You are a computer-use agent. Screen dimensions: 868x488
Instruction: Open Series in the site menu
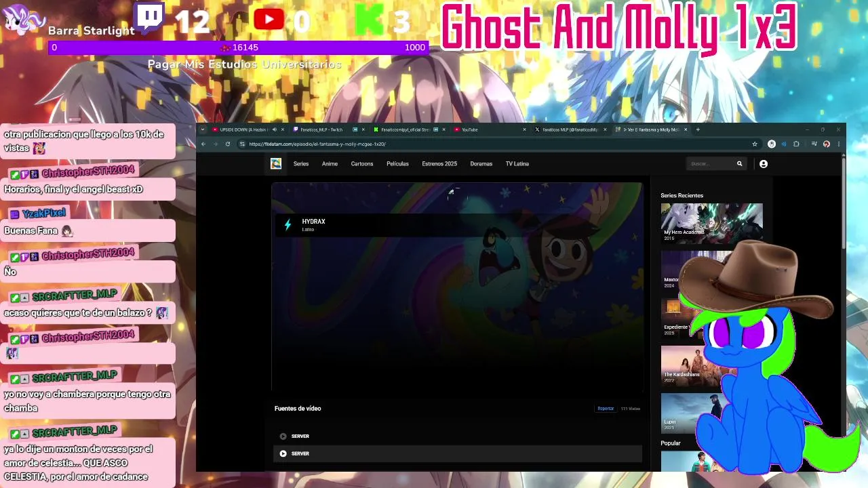pyautogui.click(x=301, y=163)
